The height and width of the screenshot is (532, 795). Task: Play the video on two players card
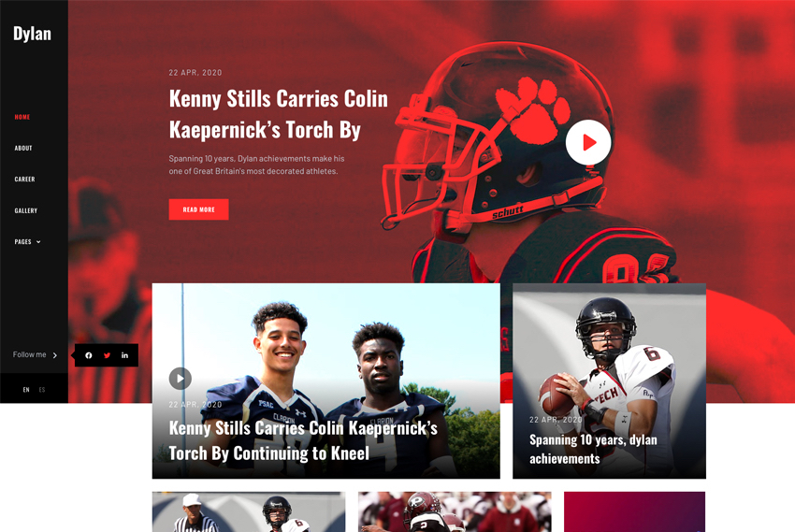click(180, 379)
